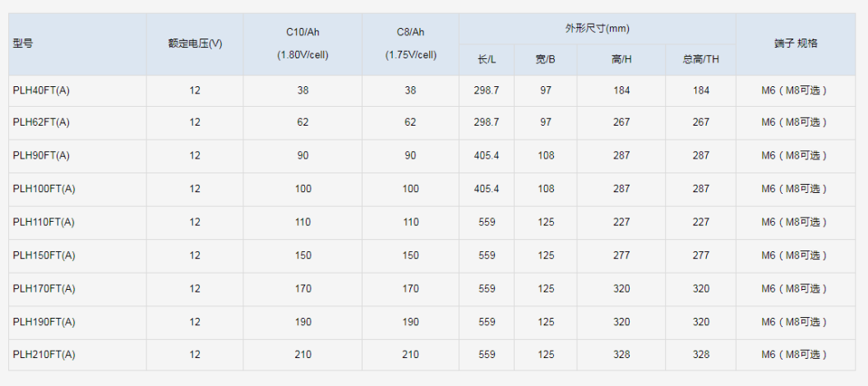
Task: Select C10 value 170 in PLH170FT(A) row
Action: coord(302,288)
